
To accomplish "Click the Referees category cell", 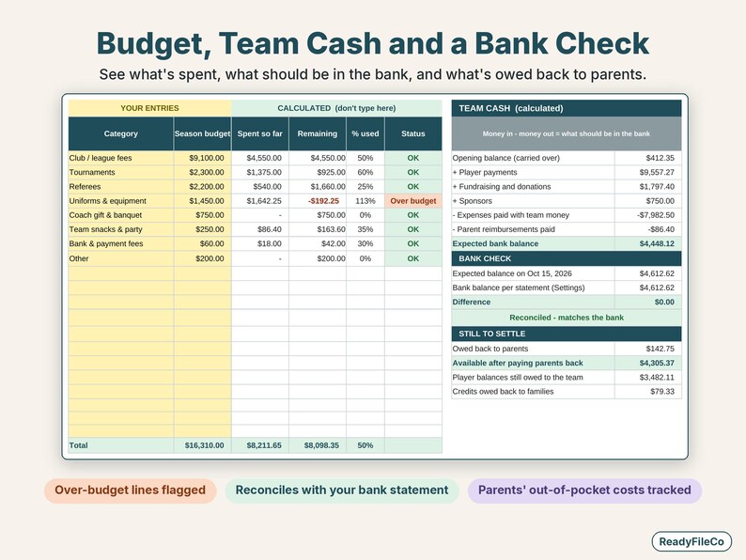I will click(x=121, y=186).
